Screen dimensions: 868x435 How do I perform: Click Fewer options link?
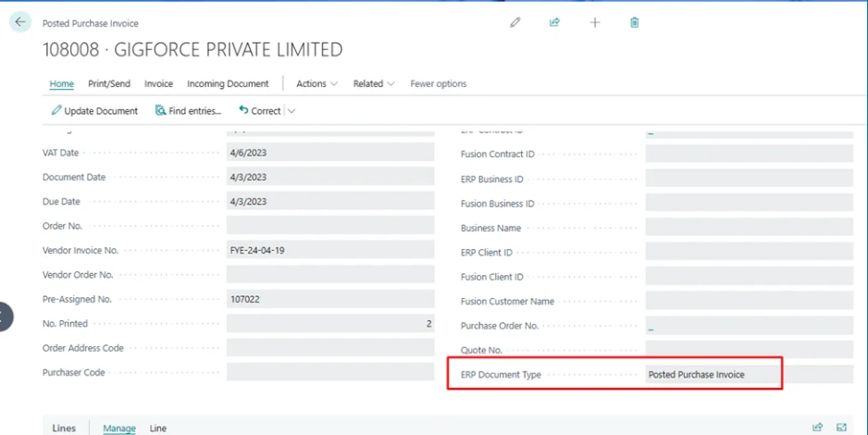(x=439, y=84)
